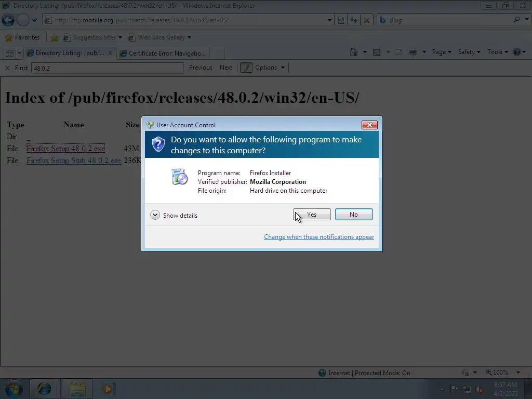This screenshot has height=399, width=532.
Task: Decline with the No button
Action: point(354,215)
